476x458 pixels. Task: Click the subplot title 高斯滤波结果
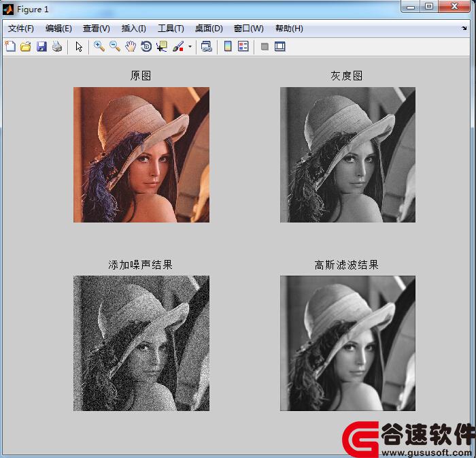tap(346, 265)
